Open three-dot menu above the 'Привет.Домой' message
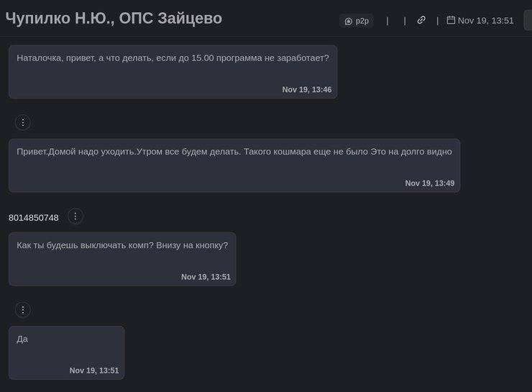Image resolution: width=532 pixels, height=392 pixels. (x=23, y=122)
